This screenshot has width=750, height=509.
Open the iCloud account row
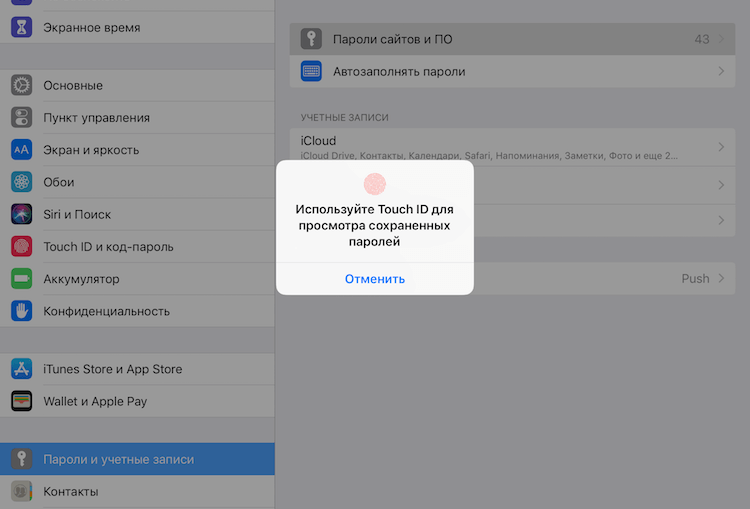coord(512,147)
